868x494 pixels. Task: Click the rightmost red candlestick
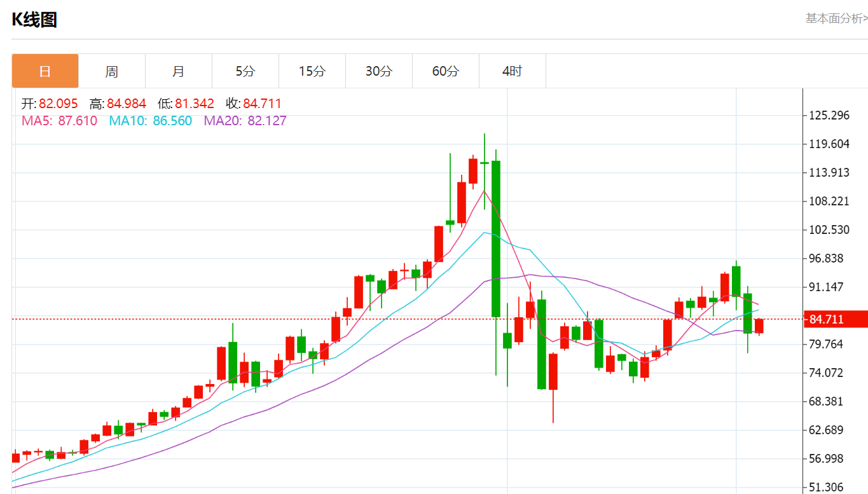point(759,326)
